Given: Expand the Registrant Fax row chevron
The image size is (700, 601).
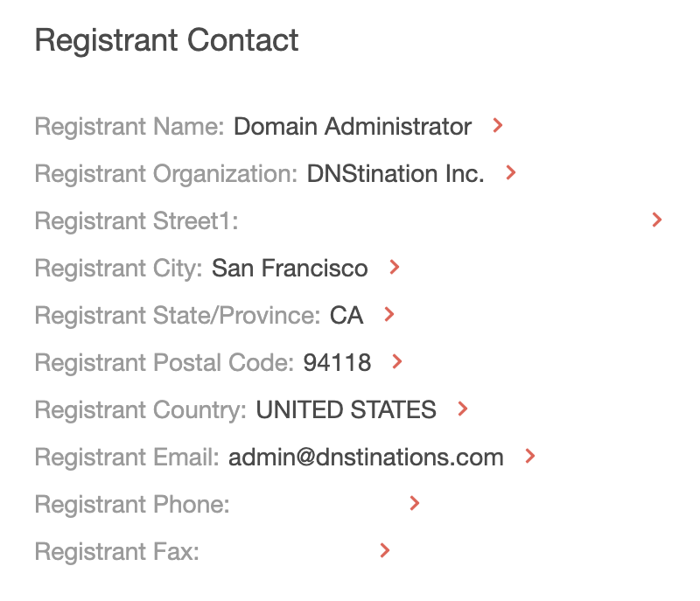Looking at the screenshot, I should click(384, 551).
